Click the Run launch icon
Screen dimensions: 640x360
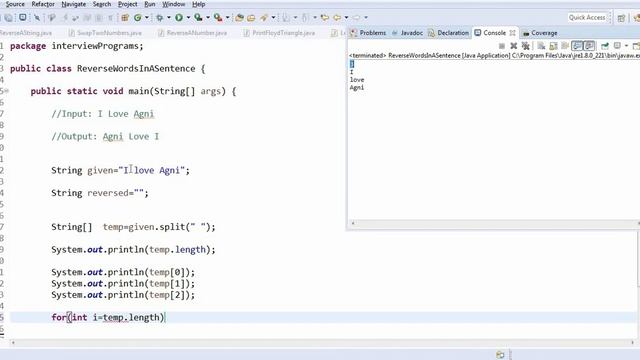tap(179, 18)
